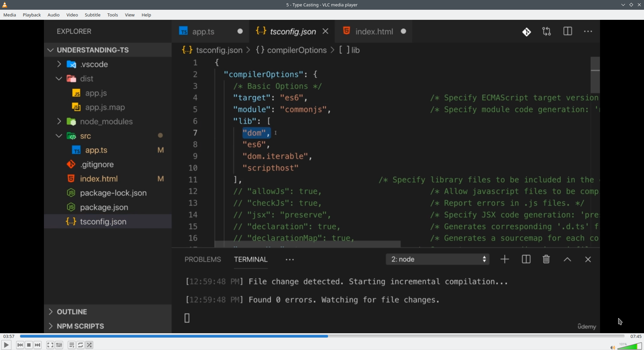This screenshot has width=644, height=350.
Task: Open the Audio menu
Action: [x=54, y=15]
